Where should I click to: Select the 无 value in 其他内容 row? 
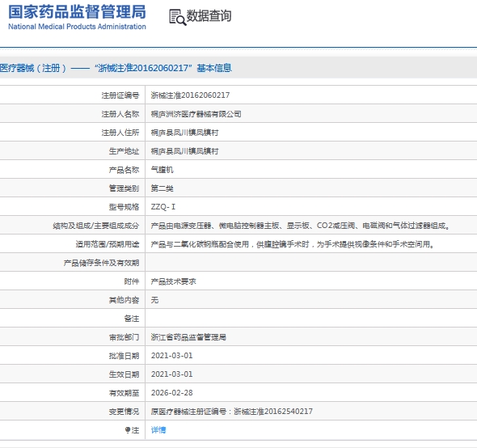point(154,300)
